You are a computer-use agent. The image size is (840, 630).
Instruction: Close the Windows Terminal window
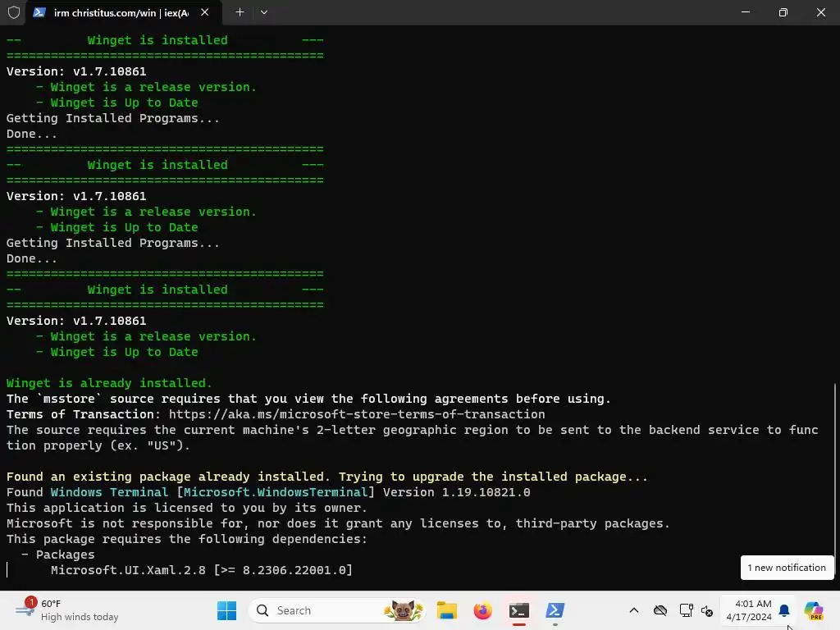coord(820,12)
